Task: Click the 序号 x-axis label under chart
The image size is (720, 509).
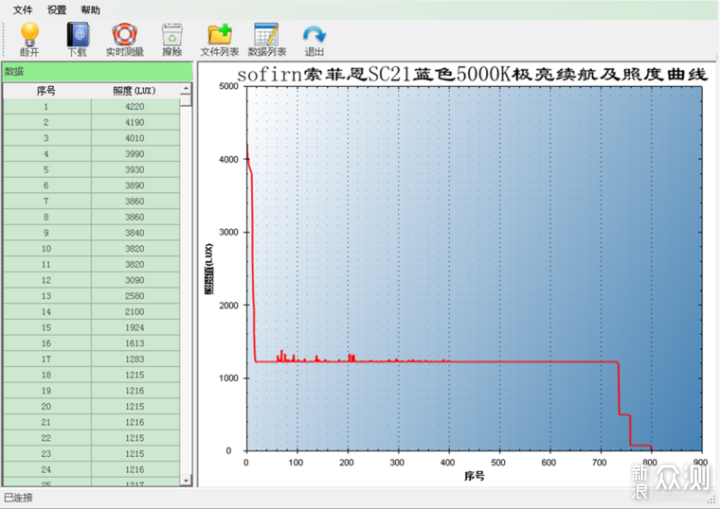Action: [474, 476]
